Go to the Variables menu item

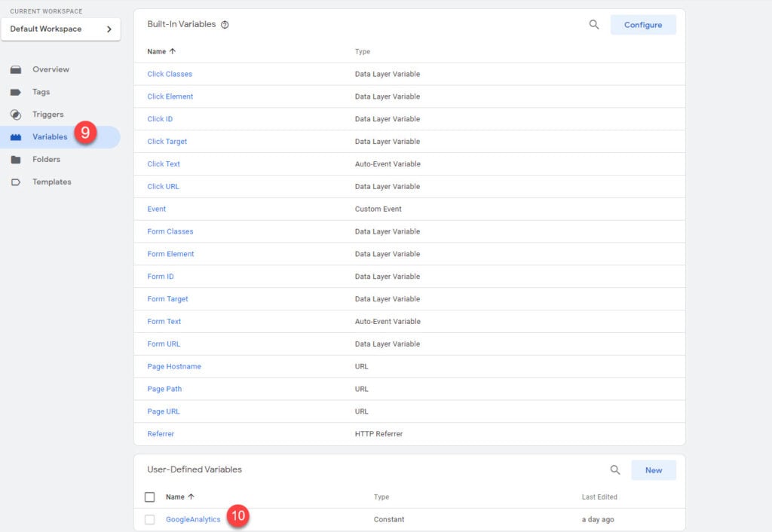click(x=50, y=137)
